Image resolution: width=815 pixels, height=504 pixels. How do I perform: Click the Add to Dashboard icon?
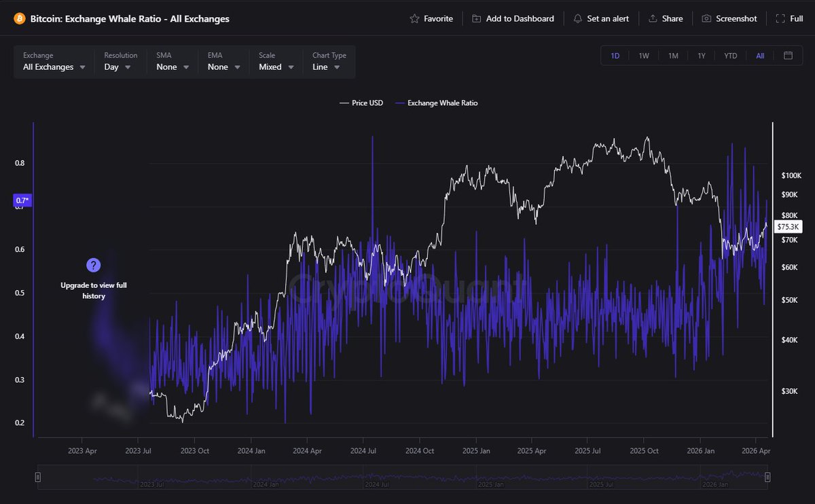[477, 19]
